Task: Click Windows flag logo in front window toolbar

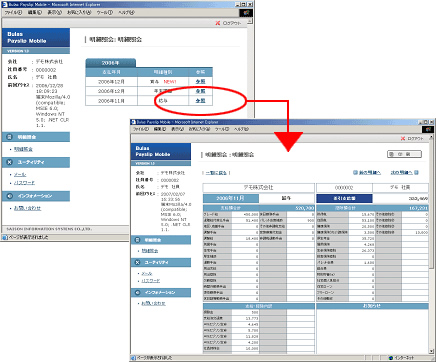Action: pyautogui.click(x=428, y=129)
